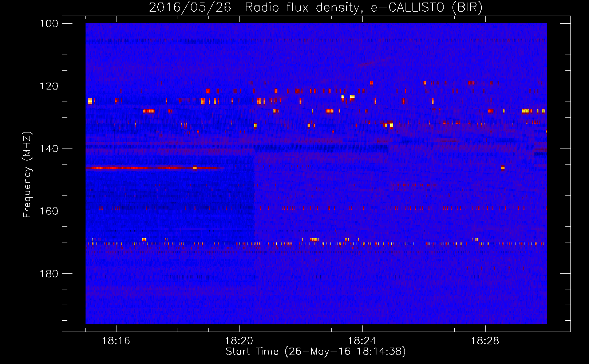Click the 18:16 time tick label
Viewport: 589px width, 364px height.
tap(116, 341)
